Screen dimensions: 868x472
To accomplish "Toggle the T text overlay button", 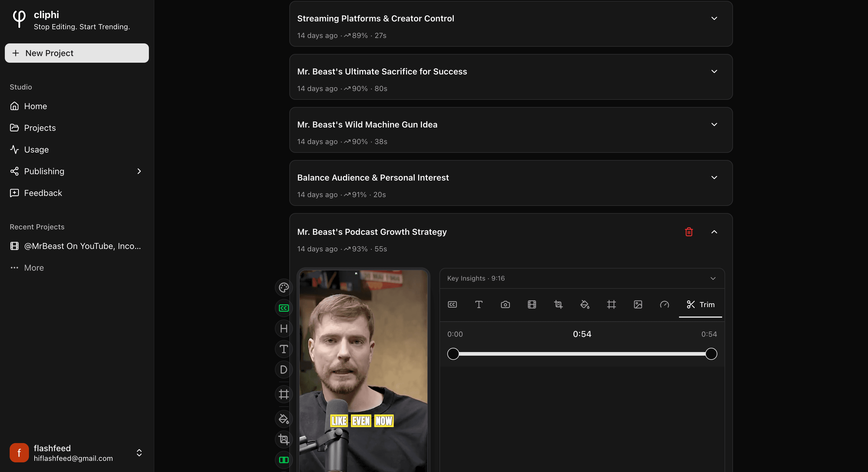I will (284, 349).
